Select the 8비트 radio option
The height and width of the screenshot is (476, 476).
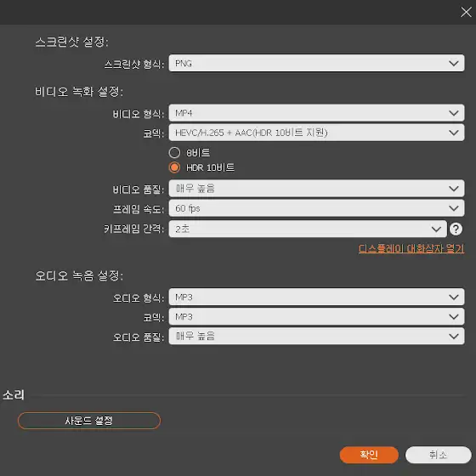174,153
